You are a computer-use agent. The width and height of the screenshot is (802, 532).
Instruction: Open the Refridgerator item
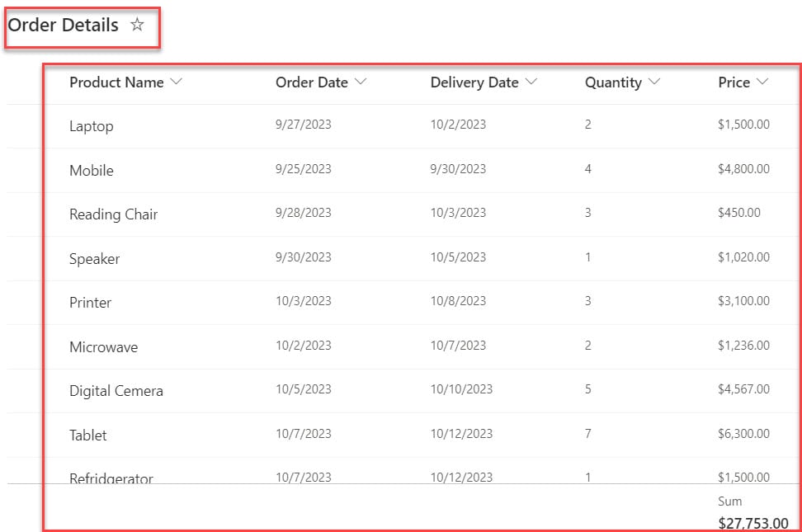click(x=111, y=478)
